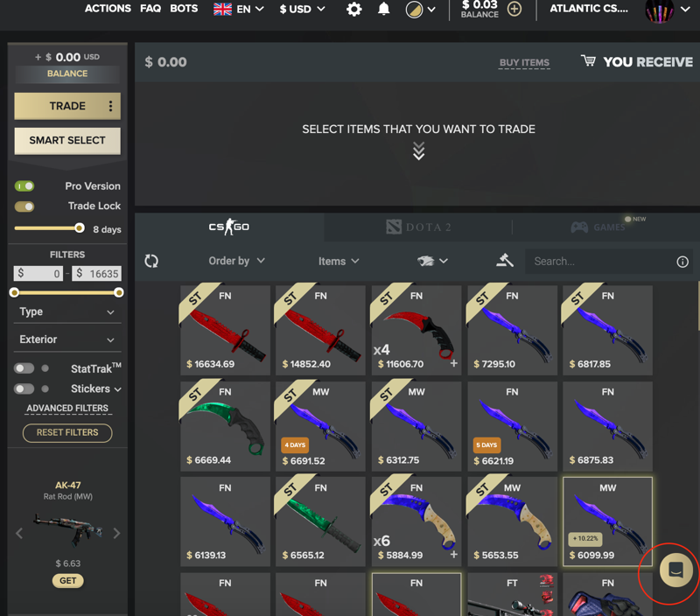Screen dimensions: 700x616
Task: Expand the account menu chevron
Action: (x=685, y=9)
